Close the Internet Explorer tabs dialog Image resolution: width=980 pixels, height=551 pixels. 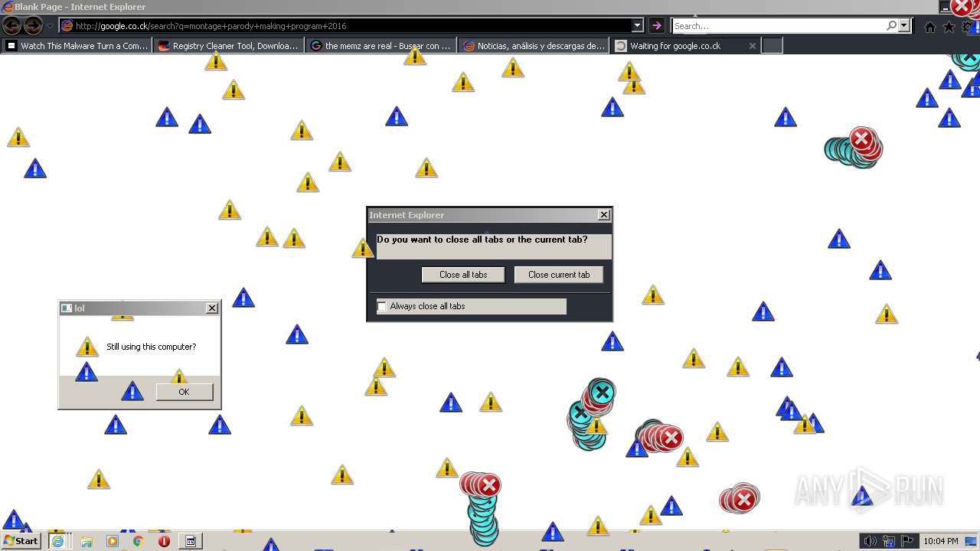(604, 215)
